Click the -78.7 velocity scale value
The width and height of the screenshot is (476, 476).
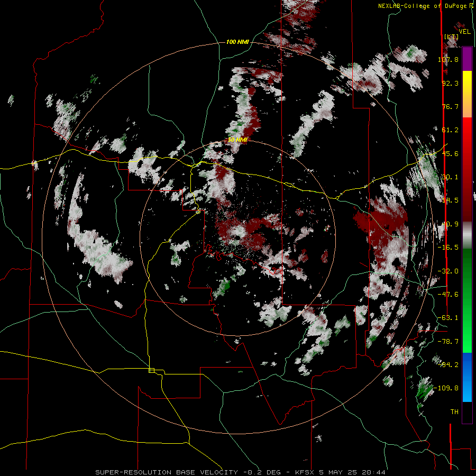click(x=448, y=342)
